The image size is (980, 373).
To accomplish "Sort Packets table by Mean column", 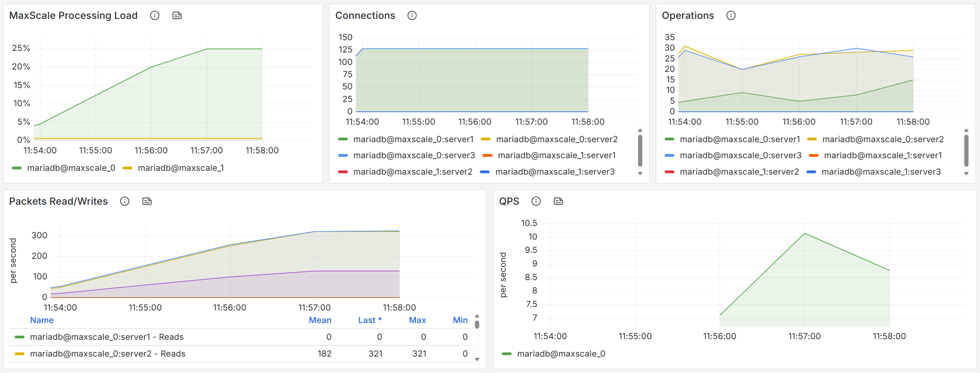I will tap(320, 320).
